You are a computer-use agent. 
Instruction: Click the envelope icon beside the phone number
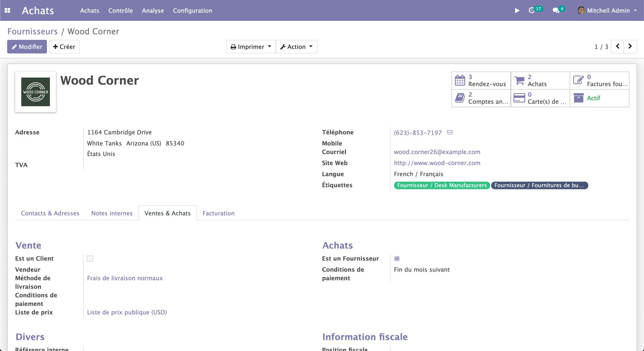tap(449, 132)
